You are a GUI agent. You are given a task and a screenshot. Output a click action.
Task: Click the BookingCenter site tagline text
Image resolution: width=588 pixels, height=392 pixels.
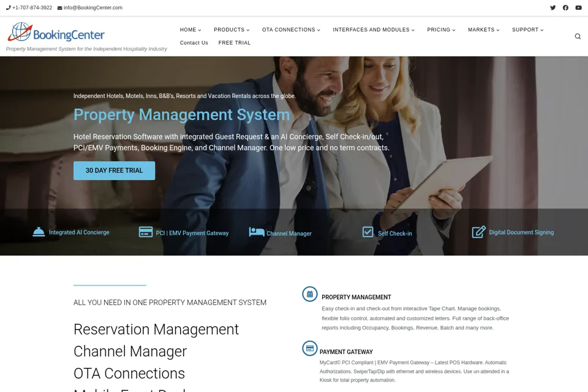(86, 49)
